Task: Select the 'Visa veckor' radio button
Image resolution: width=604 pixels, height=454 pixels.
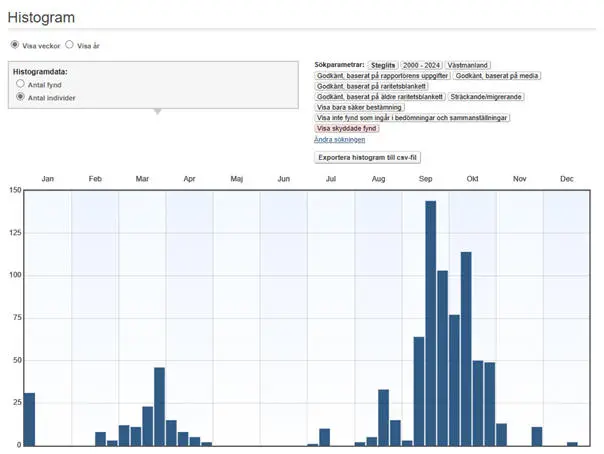Action: click(x=15, y=45)
